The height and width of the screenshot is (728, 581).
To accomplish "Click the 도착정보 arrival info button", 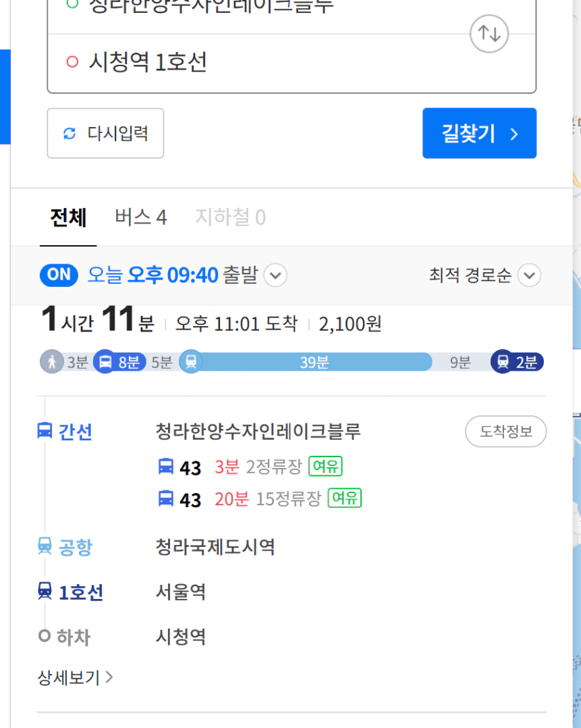I will pyautogui.click(x=506, y=432).
